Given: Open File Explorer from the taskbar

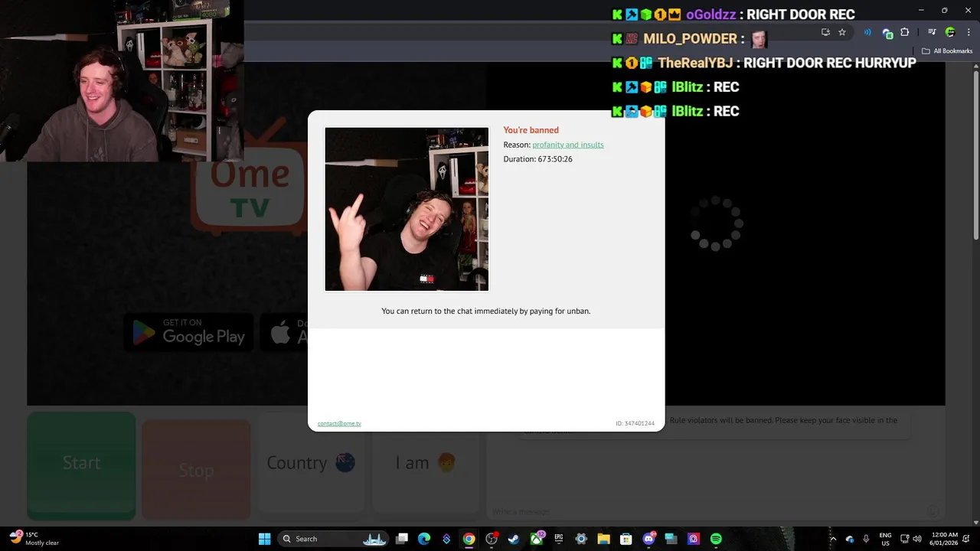Looking at the screenshot, I should point(603,539).
